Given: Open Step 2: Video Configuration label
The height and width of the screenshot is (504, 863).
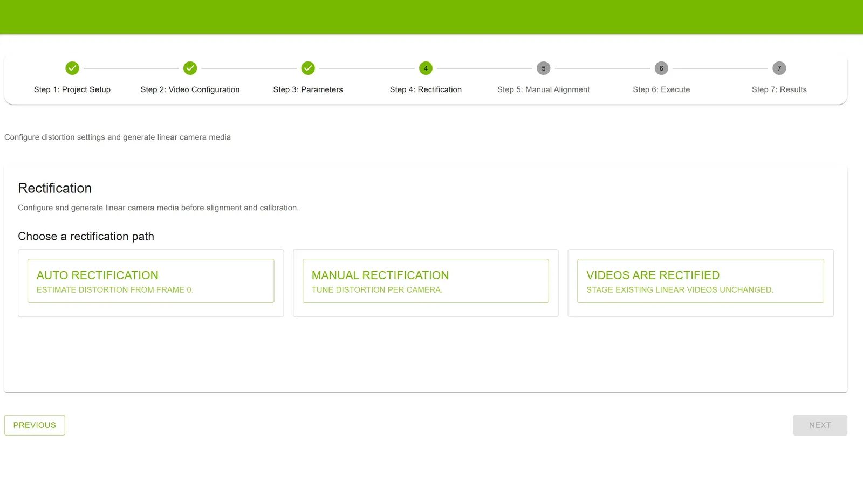Looking at the screenshot, I should pyautogui.click(x=190, y=89).
